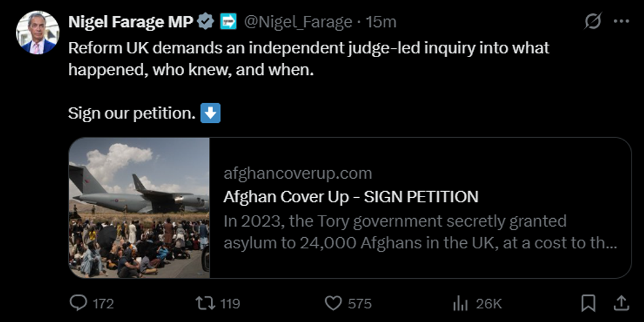Click the affiliation badge beside the verified checkmark
Viewport: 644px width, 322px height.
pyautogui.click(x=227, y=22)
